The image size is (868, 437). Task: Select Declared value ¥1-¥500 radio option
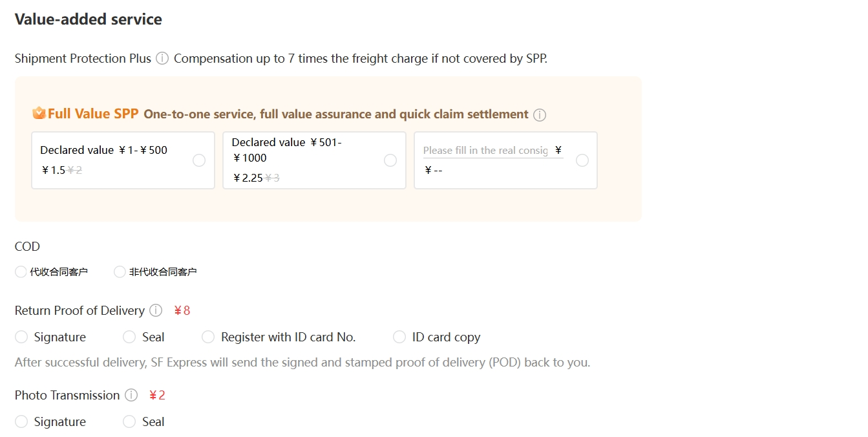click(x=199, y=160)
